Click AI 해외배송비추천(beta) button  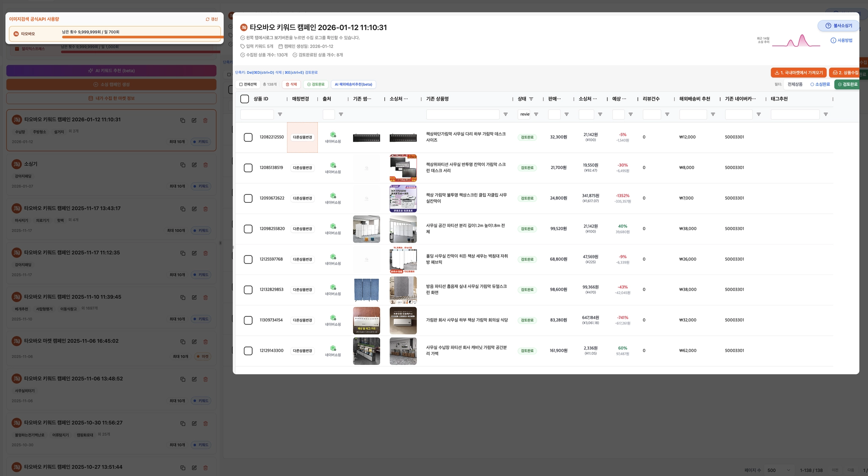353,84
